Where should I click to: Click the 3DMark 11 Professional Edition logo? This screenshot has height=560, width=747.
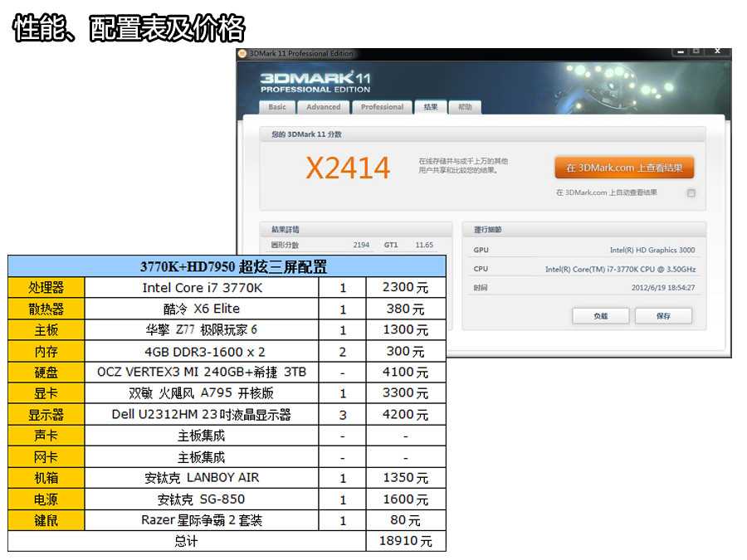tap(315, 81)
